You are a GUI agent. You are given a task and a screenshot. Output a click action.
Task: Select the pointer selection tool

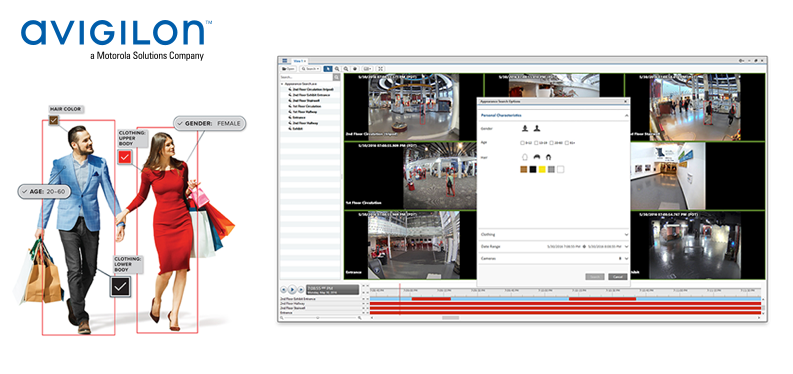pyautogui.click(x=328, y=69)
